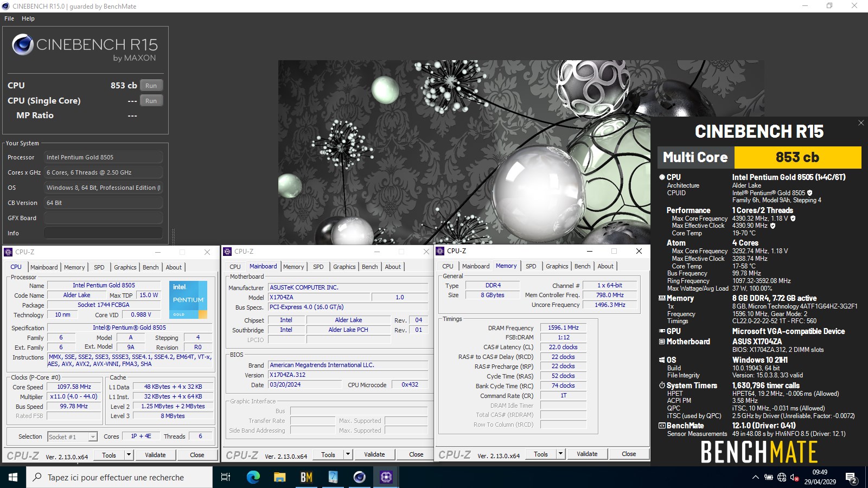This screenshot has height=488, width=868.
Task: Show hidden tray icons with the chevron
Action: pos(755,477)
